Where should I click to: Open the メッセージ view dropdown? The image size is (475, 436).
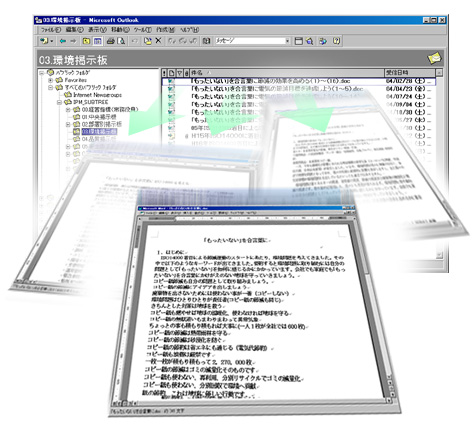pos(287,41)
